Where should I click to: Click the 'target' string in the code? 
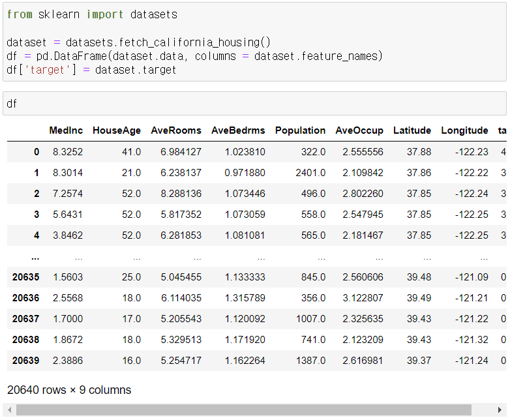[48, 70]
